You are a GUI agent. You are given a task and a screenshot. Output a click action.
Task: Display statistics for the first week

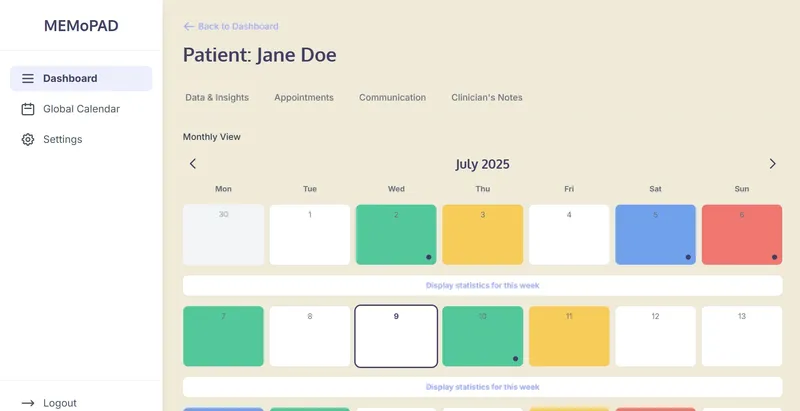coord(483,286)
